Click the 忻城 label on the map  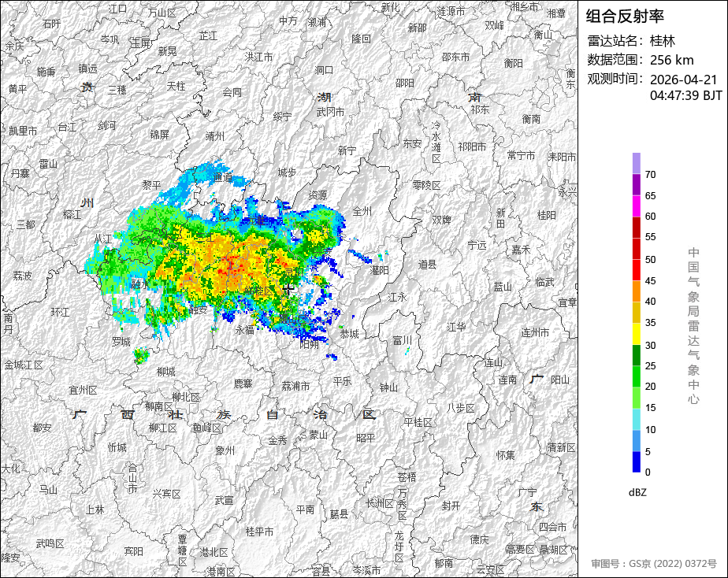[x=117, y=447]
